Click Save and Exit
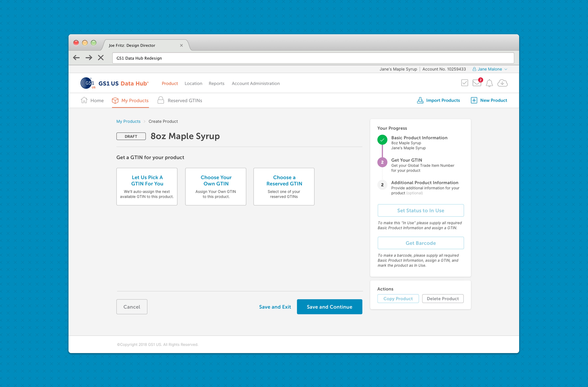 coord(275,307)
